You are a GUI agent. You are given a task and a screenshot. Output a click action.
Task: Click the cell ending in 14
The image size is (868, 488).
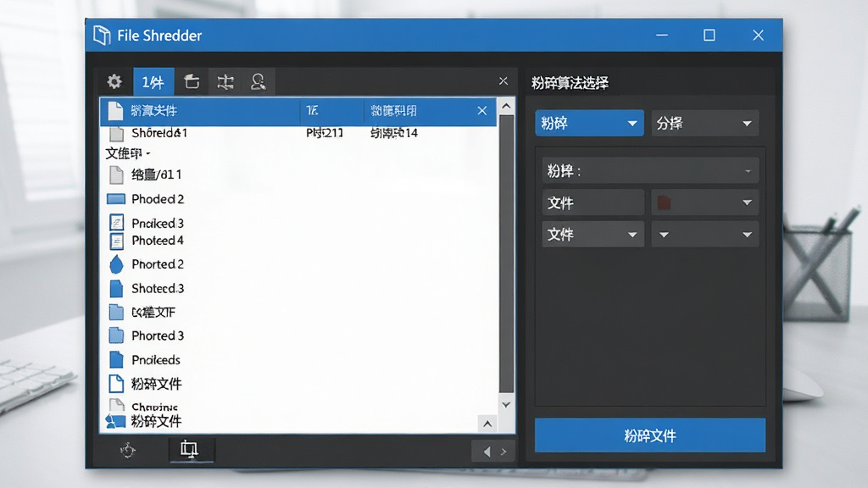tap(394, 133)
